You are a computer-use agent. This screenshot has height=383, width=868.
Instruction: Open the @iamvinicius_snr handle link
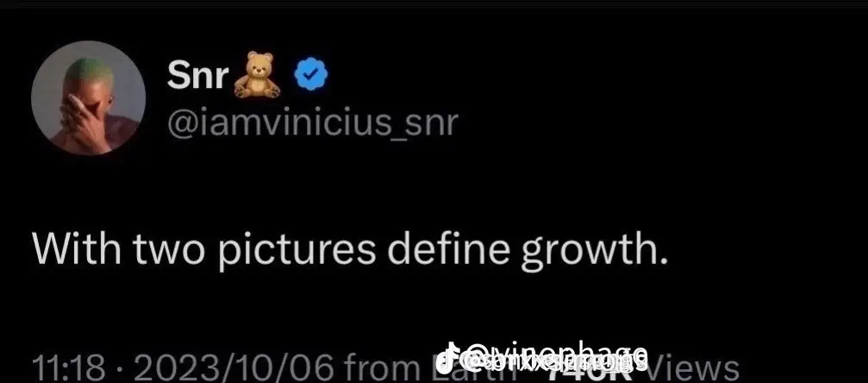click(x=312, y=123)
